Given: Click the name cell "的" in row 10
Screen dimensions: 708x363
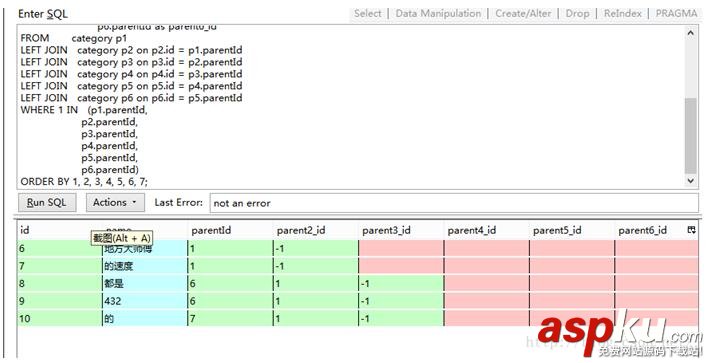Looking at the screenshot, I should [x=144, y=318].
